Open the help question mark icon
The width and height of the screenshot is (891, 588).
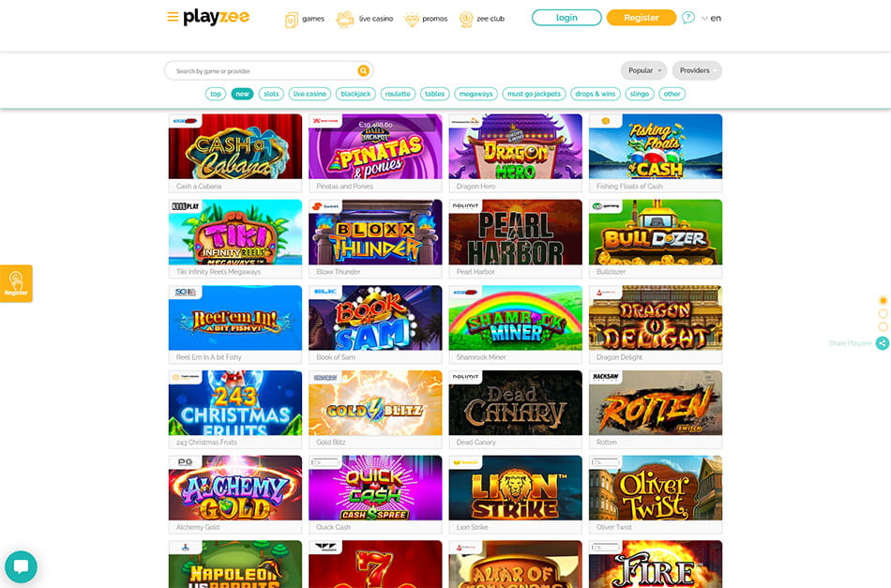point(688,18)
